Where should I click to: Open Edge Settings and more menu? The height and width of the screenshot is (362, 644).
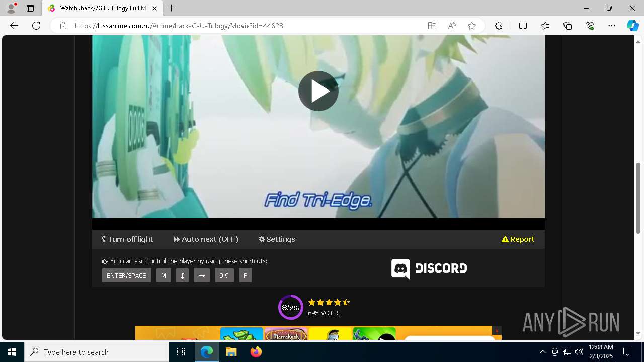click(612, 26)
